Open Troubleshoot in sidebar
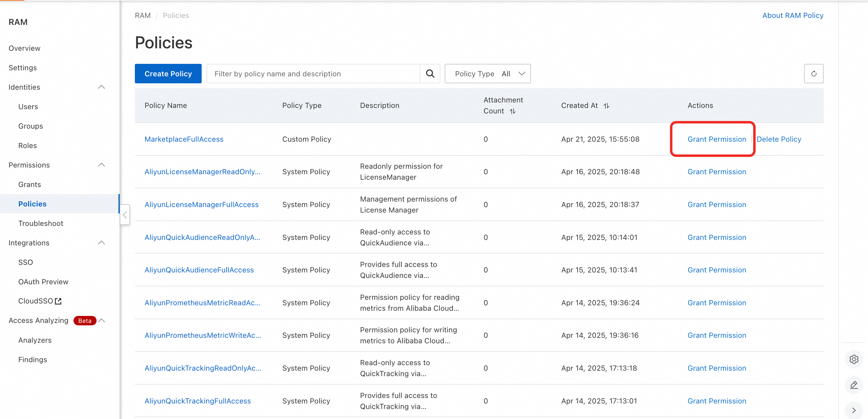Image resolution: width=868 pixels, height=419 pixels. [x=41, y=223]
